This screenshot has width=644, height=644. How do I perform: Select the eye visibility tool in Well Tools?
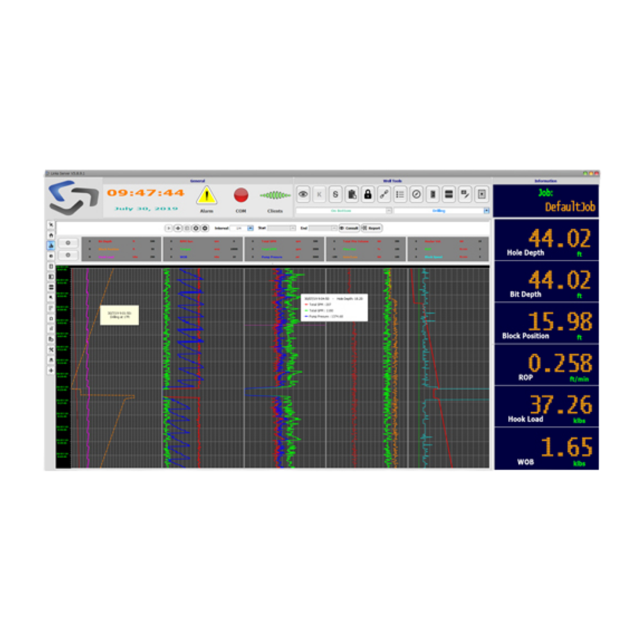(304, 194)
